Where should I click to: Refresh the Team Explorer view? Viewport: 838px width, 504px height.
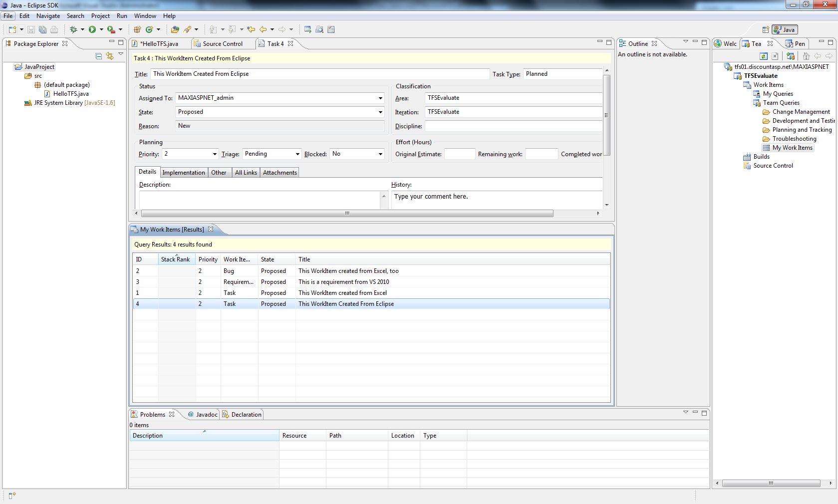763,56
